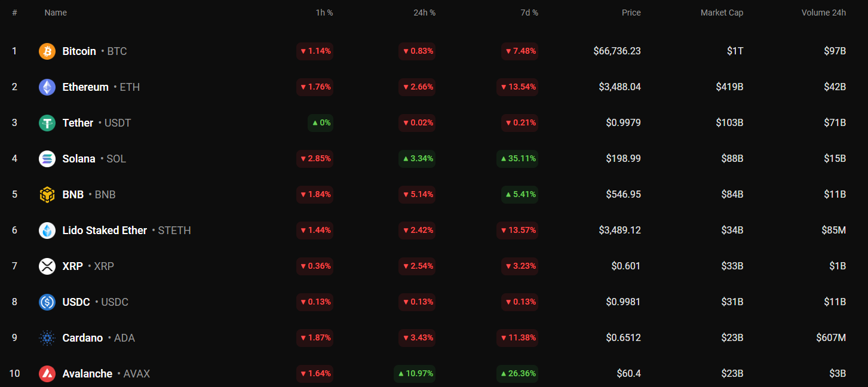Sort by the 24h % column header
Image resolution: width=868 pixels, height=387 pixels.
coord(424,13)
